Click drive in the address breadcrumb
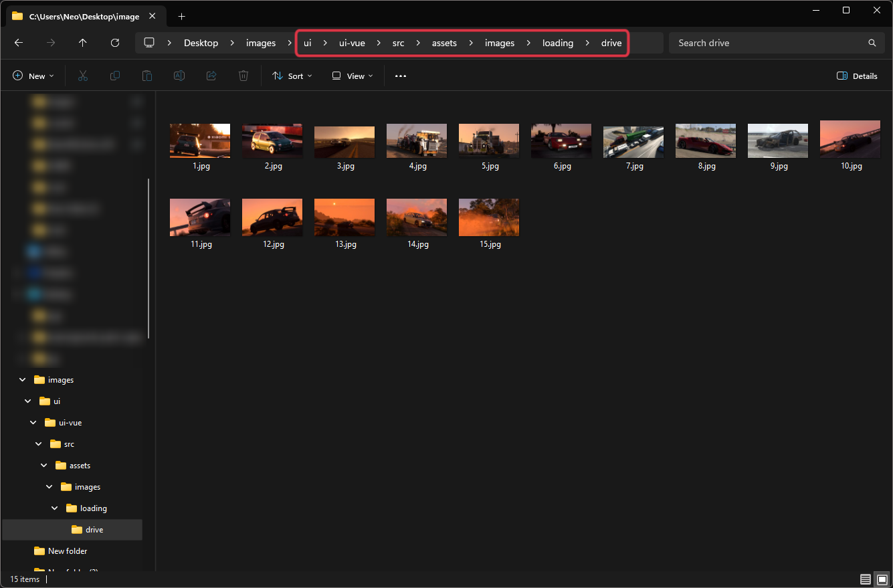The height and width of the screenshot is (588, 893). 611,43
